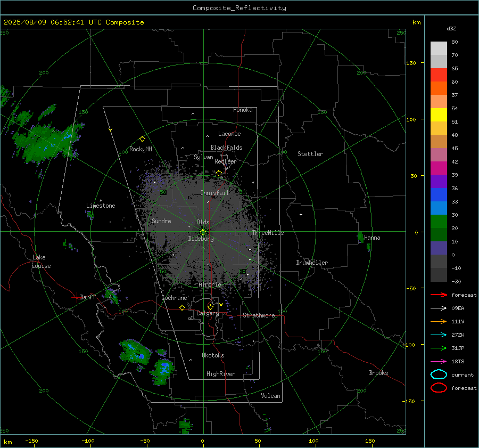The width and height of the screenshot is (479, 448).
Task: Click the HighRiver city label
Action: (x=221, y=374)
